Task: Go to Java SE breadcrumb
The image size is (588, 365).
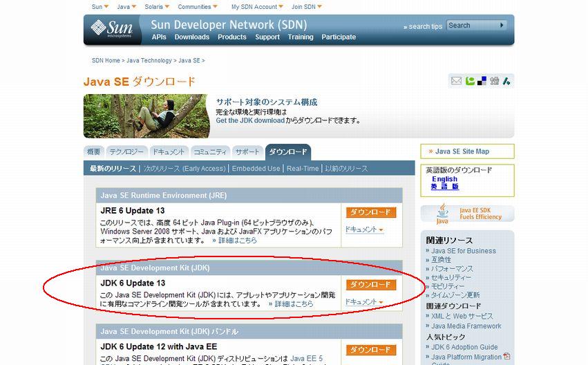Action: (189, 60)
